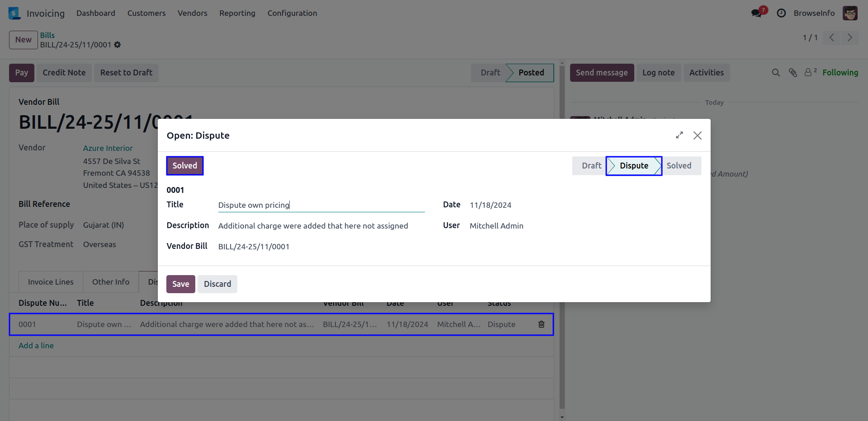Open the activities clock icon in navbar
This screenshot has height=421, width=868.
(781, 13)
